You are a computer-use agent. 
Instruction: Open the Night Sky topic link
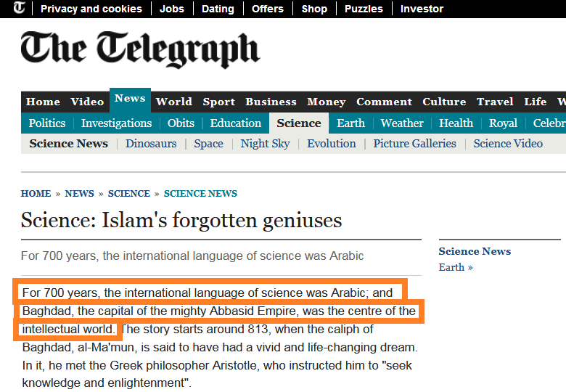tap(265, 144)
